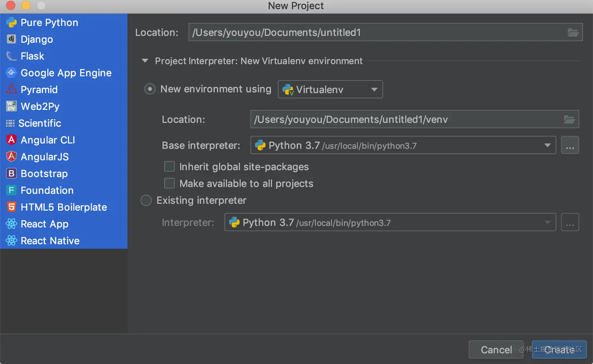Click Python icon in Base interpreter field
This screenshot has height=364, width=593.
260,146
